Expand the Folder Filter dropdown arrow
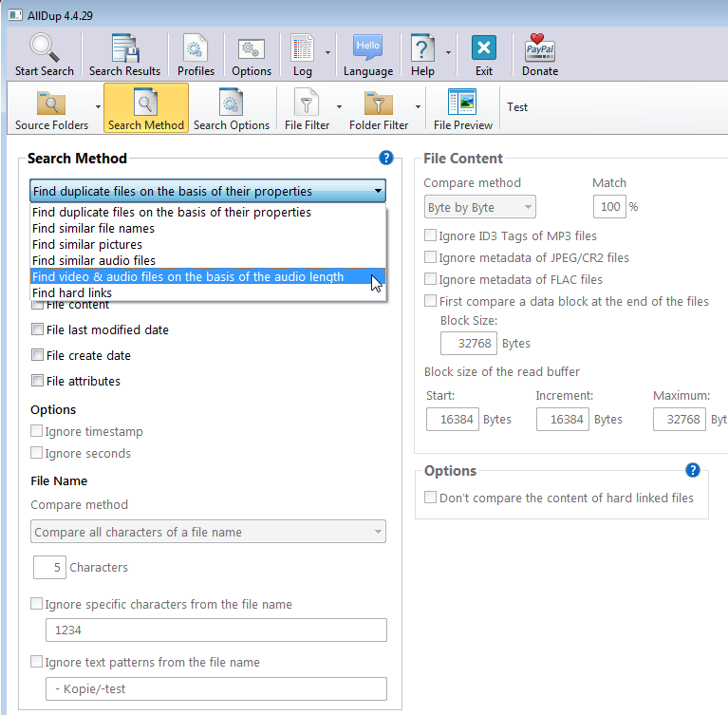This screenshot has width=728, height=715. [418, 106]
